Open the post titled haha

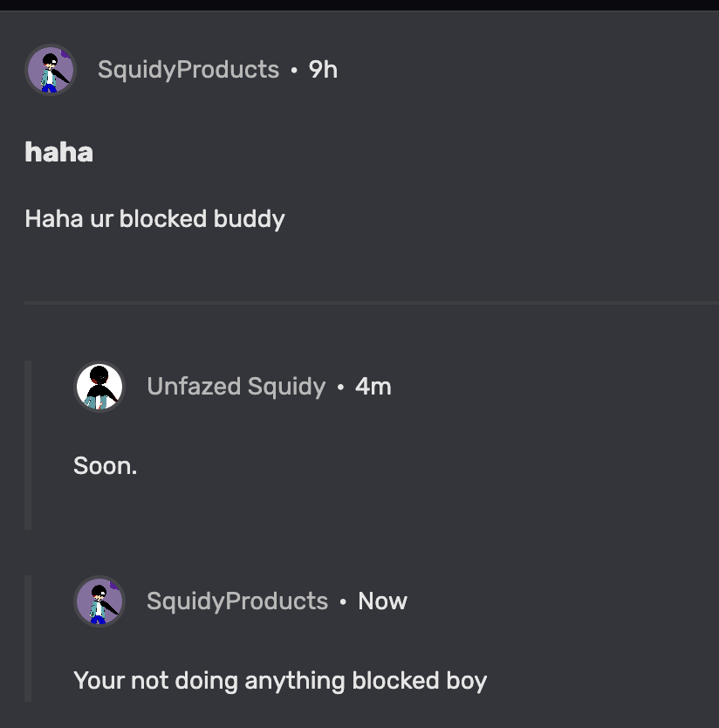58,152
